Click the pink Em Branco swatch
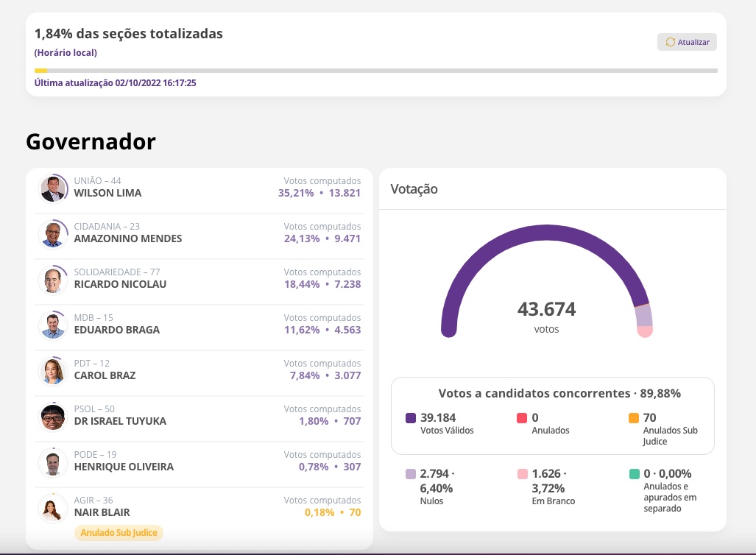 click(x=523, y=475)
